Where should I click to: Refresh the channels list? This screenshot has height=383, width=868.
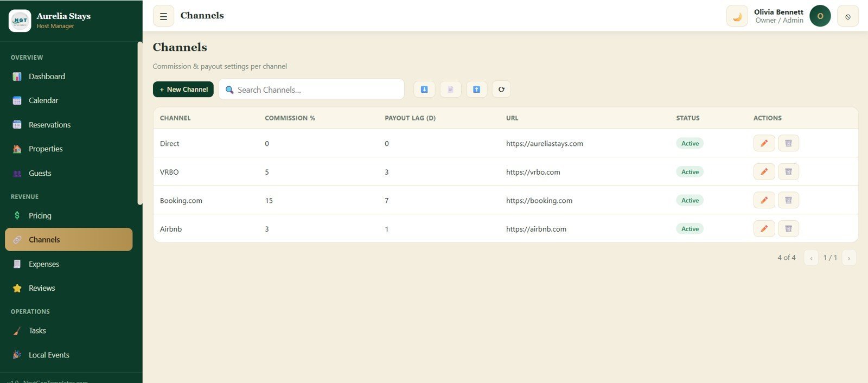[x=501, y=90]
